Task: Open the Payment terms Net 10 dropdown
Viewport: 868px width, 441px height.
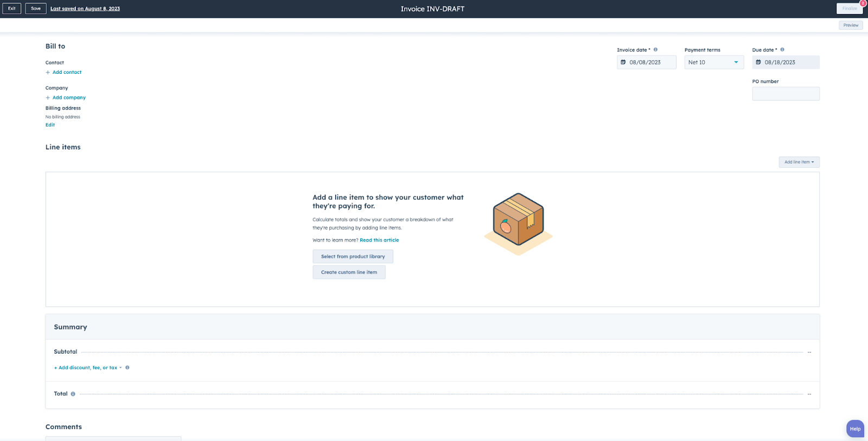Action: pyautogui.click(x=714, y=62)
